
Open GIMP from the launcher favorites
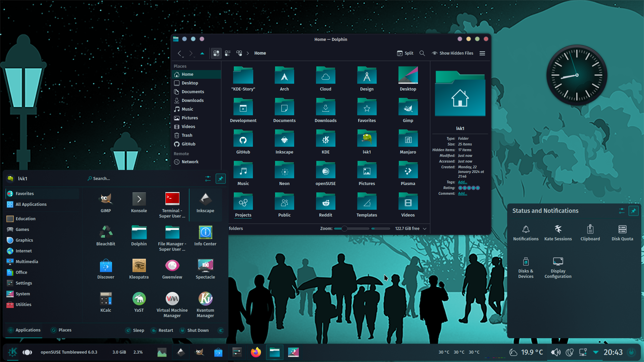[106, 203]
